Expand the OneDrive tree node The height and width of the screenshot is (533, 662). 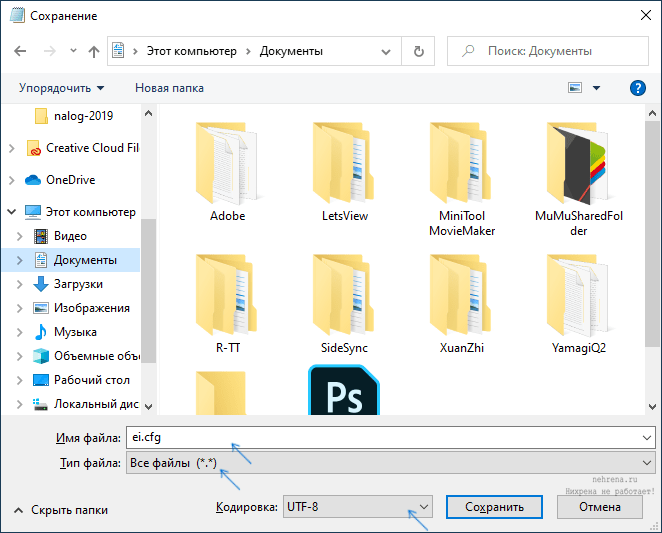point(12,180)
